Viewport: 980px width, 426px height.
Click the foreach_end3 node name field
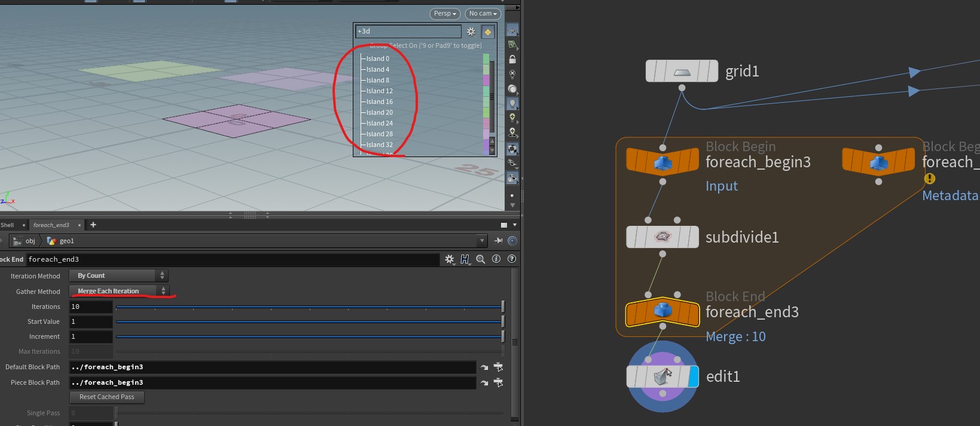[x=233, y=259]
